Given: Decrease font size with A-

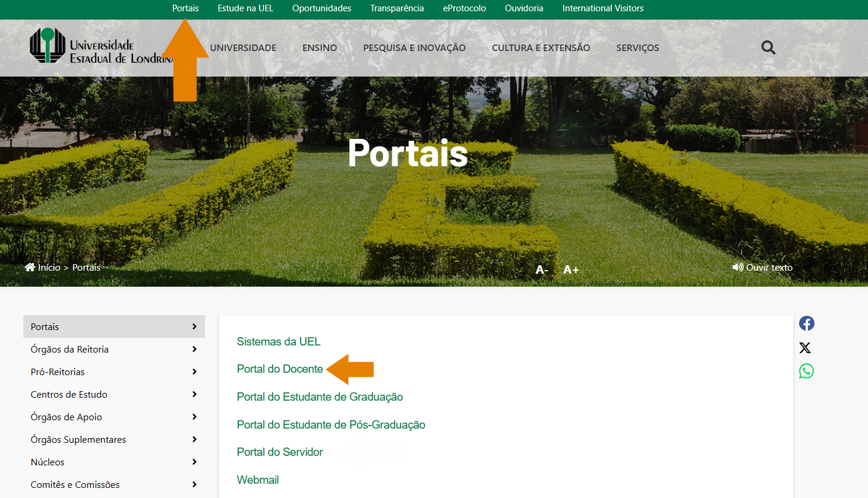Looking at the screenshot, I should click(x=542, y=269).
